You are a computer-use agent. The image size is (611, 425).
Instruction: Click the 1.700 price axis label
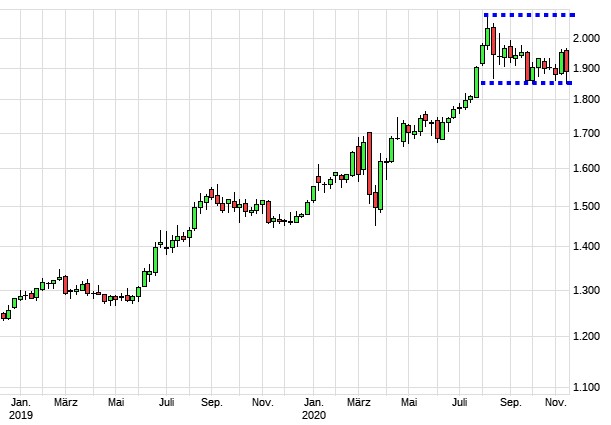586,133
